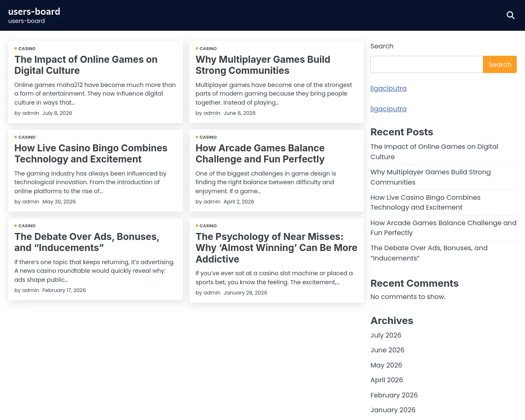Click the 'Recent Comments' sidebar heading

click(414, 283)
